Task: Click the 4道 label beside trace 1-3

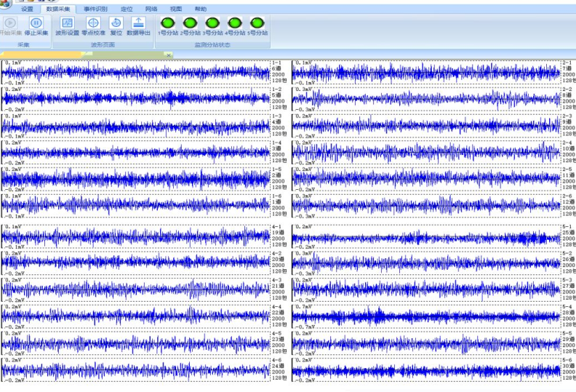Action: pyautogui.click(x=276, y=122)
